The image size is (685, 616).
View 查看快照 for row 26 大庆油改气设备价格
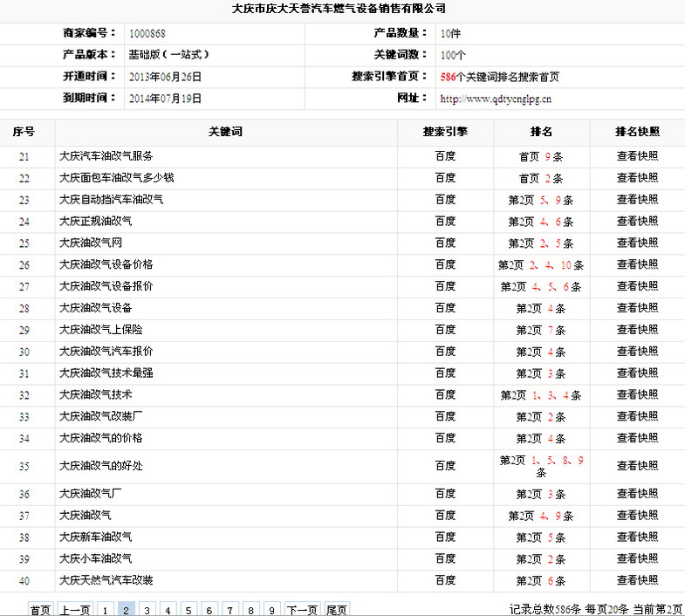coord(637,264)
